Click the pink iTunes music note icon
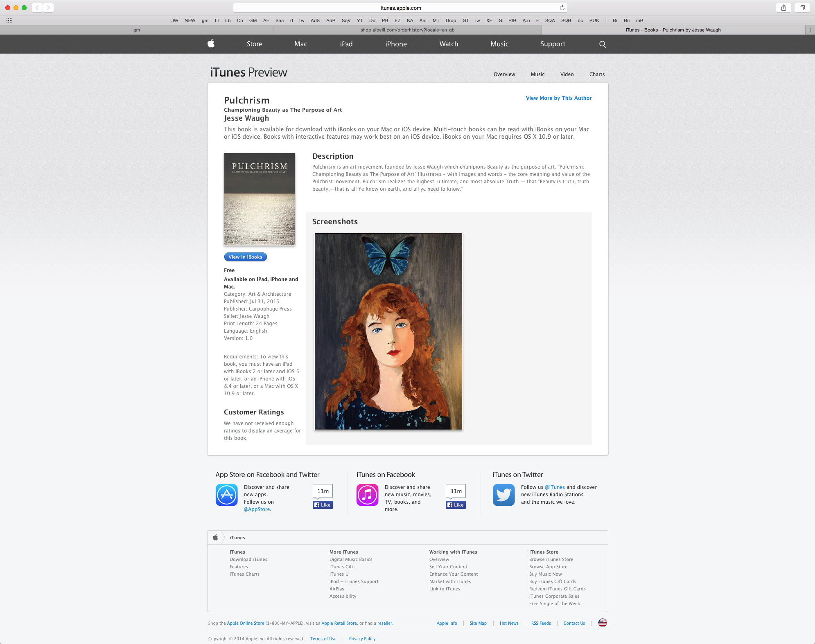The height and width of the screenshot is (644, 815). point(367,495)
